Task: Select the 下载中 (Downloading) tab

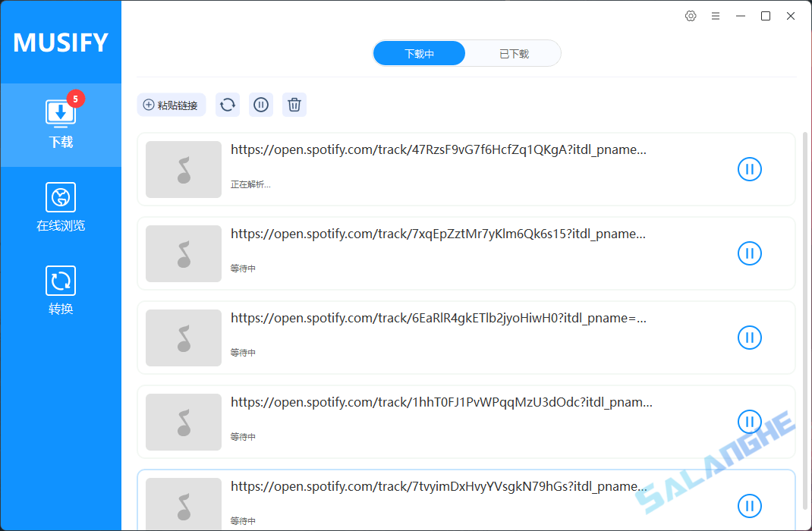Action: [x=419, y=52]
